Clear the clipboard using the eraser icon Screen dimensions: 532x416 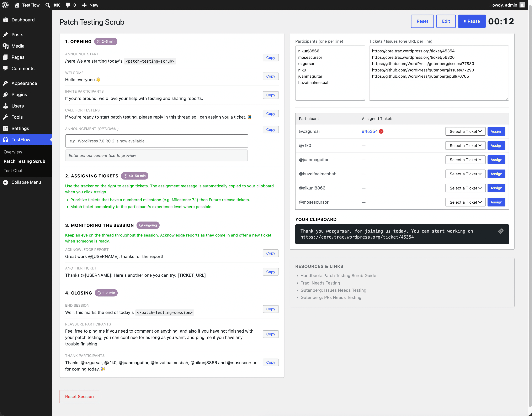501,231
